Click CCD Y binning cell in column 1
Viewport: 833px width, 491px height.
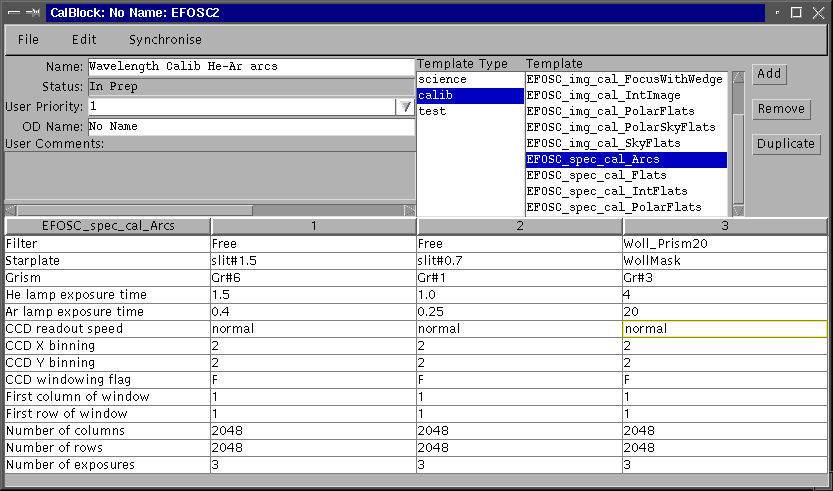click(313, 363)
